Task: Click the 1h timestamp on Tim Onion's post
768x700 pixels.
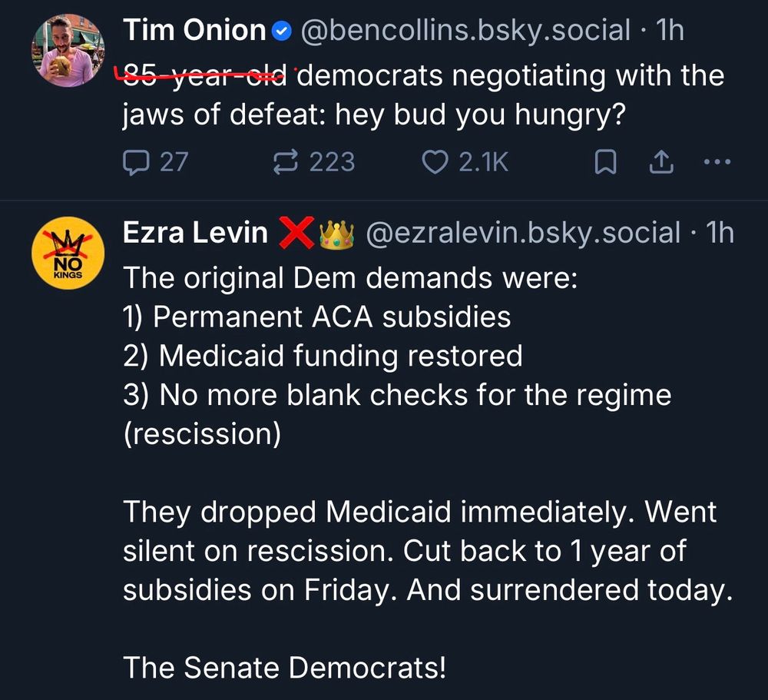Action: 670,31
